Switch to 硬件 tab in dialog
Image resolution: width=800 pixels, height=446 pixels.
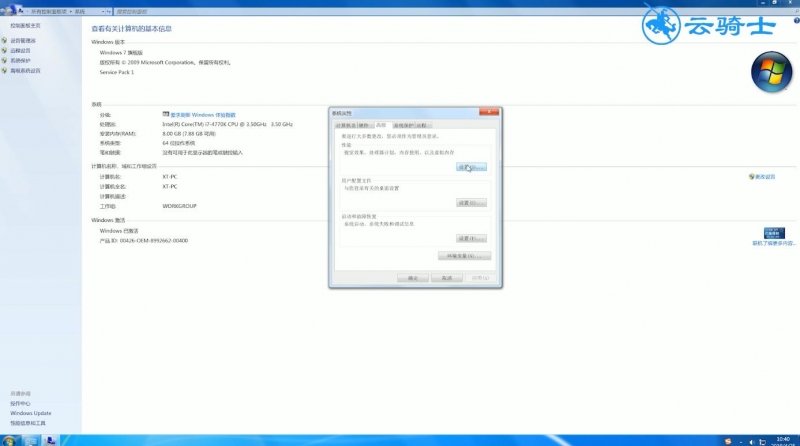(x=364, y=126)
